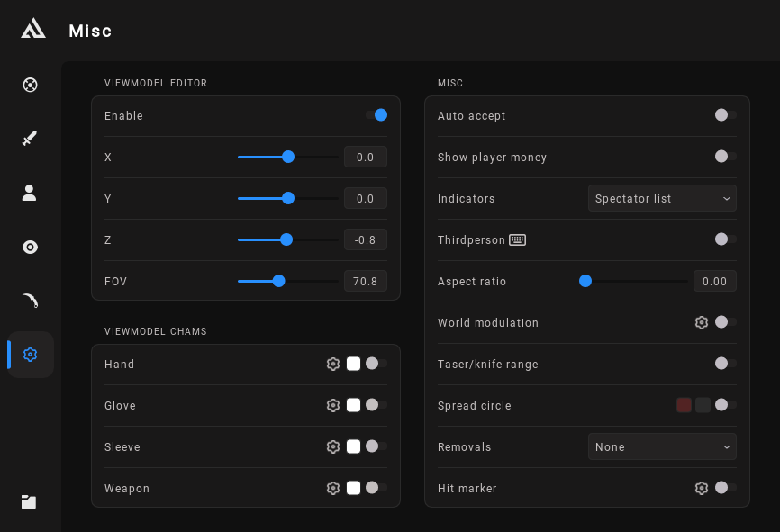Open the red Spread circle color swatch
Image resolution: width=780 pixels, height=532 pixels.
point(684,405)
